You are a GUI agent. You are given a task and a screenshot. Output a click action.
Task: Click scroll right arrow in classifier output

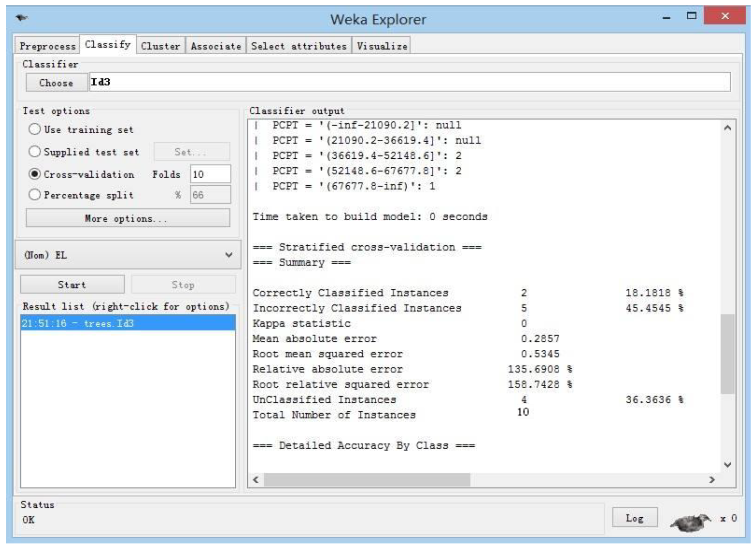[712, 480]
